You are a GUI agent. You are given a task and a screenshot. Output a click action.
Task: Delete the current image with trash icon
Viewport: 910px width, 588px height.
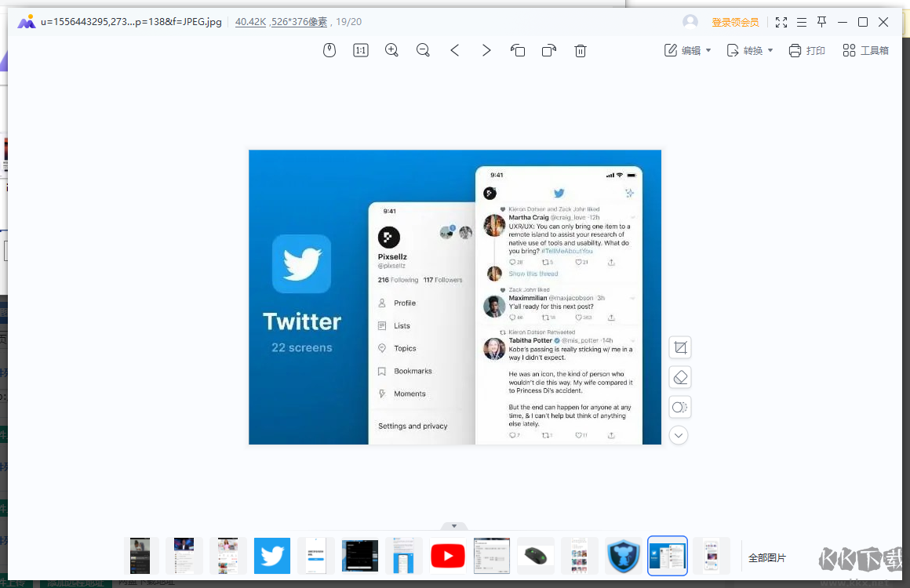pyautogui.click(x=581, y=50)
